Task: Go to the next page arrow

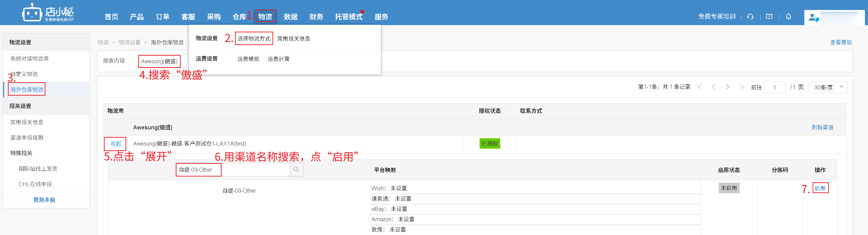Action: 728,87
